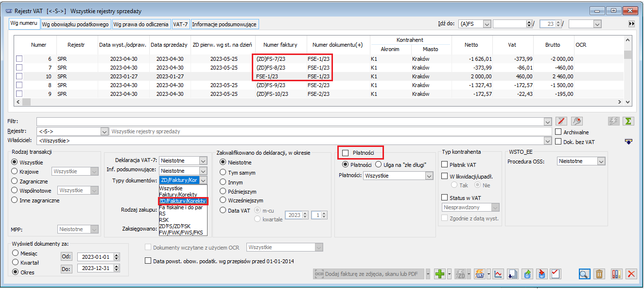The image size is (644, 289).
Task: Click the double-arrow icon after Idź do
Action: tap(631, 23)
